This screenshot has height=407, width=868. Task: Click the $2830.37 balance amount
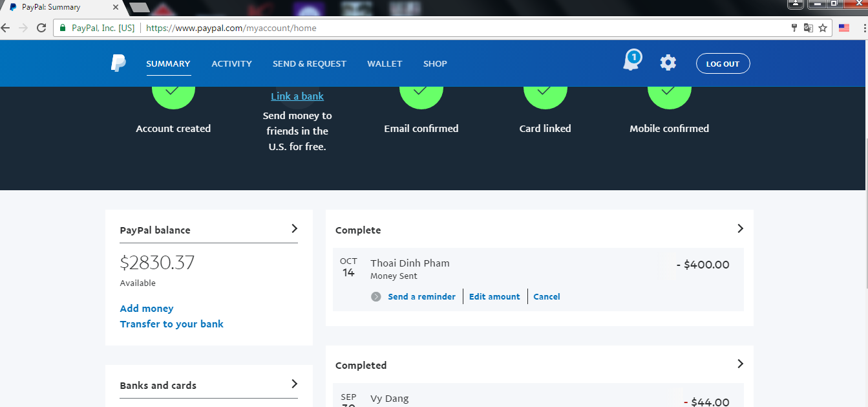(x=157, y=262)
